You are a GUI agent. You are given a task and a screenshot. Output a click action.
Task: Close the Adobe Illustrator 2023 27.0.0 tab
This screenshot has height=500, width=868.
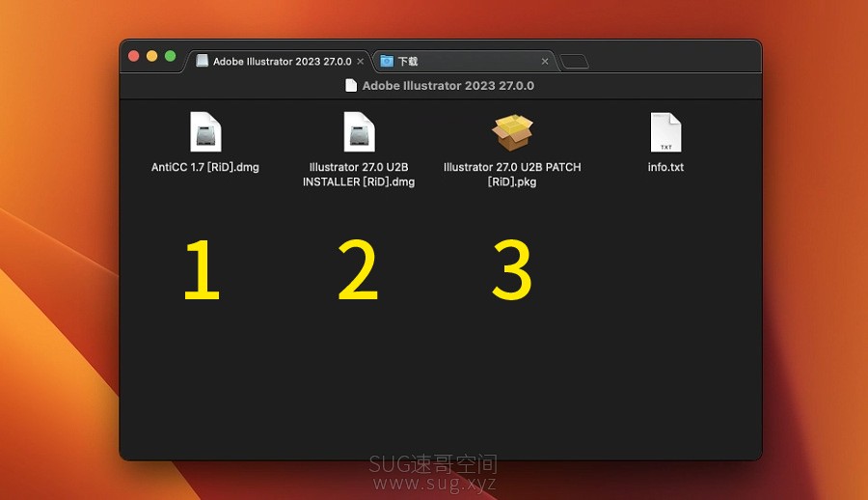pyautogui.click(x=361, y=62)
